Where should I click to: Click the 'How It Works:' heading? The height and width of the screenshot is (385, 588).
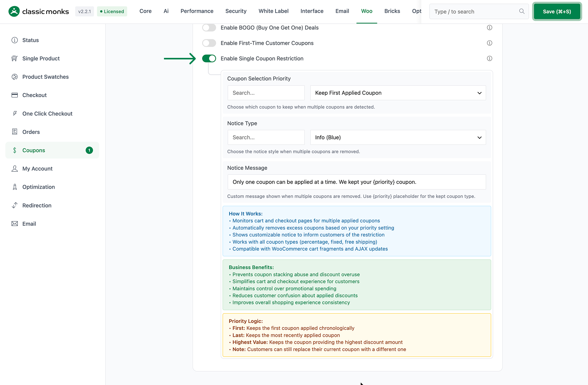(245, 214)
